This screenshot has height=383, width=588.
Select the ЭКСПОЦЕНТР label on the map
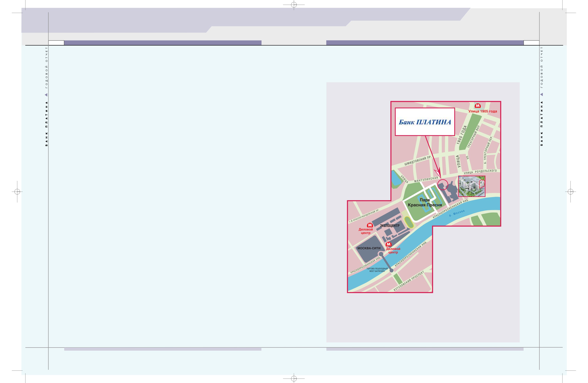390,225
